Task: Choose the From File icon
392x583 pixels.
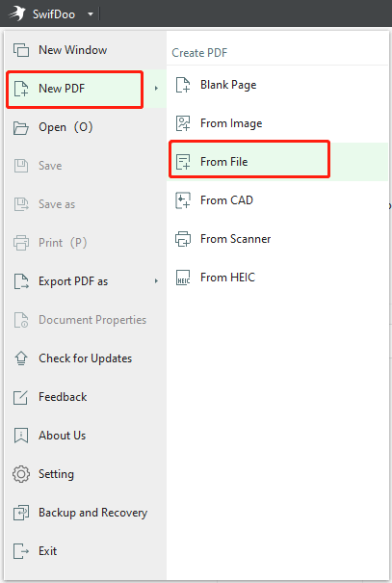Action: [183, 162]
